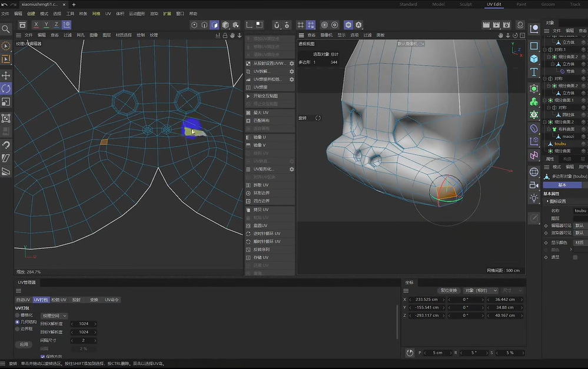Open 对象 (相对) coordinate dropdown
The image size is (588, 369).
[481, 290]
